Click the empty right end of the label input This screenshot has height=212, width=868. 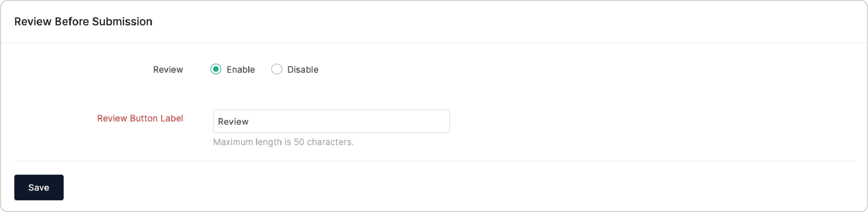pyautogui.click(x=416, y=121)
